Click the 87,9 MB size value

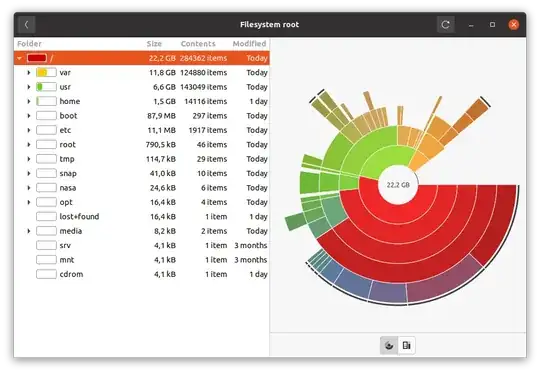point(162,116)
